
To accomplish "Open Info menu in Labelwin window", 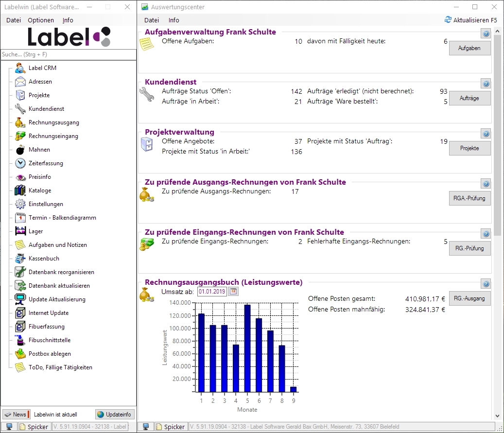I will point(68,20).
